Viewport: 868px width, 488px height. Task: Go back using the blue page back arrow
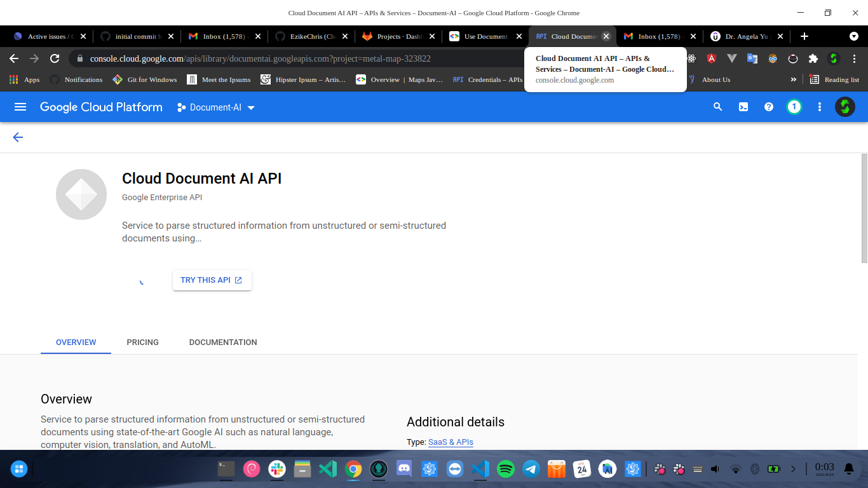(x=18, y=137)
